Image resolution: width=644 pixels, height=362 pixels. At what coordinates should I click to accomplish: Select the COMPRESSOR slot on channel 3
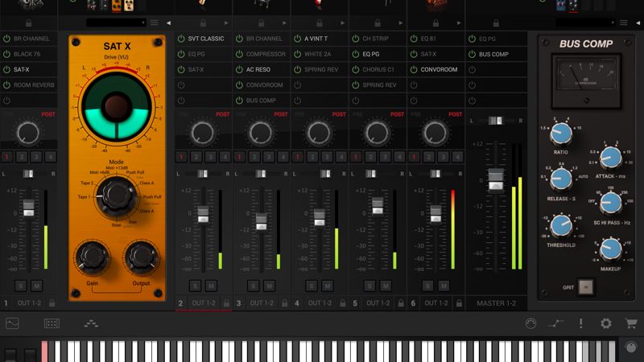pos(262,54)
